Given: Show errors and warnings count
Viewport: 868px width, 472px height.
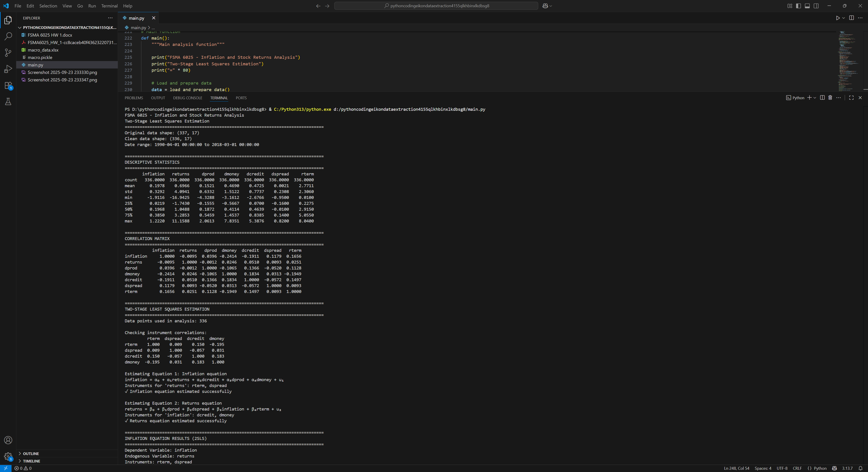Looking at the screenshot, I should [x=23, y=468].
